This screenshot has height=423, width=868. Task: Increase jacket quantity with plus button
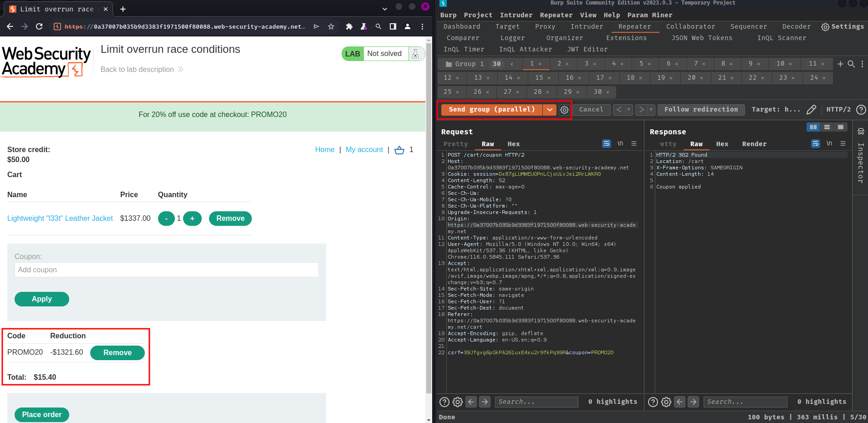tap(192, 219)
